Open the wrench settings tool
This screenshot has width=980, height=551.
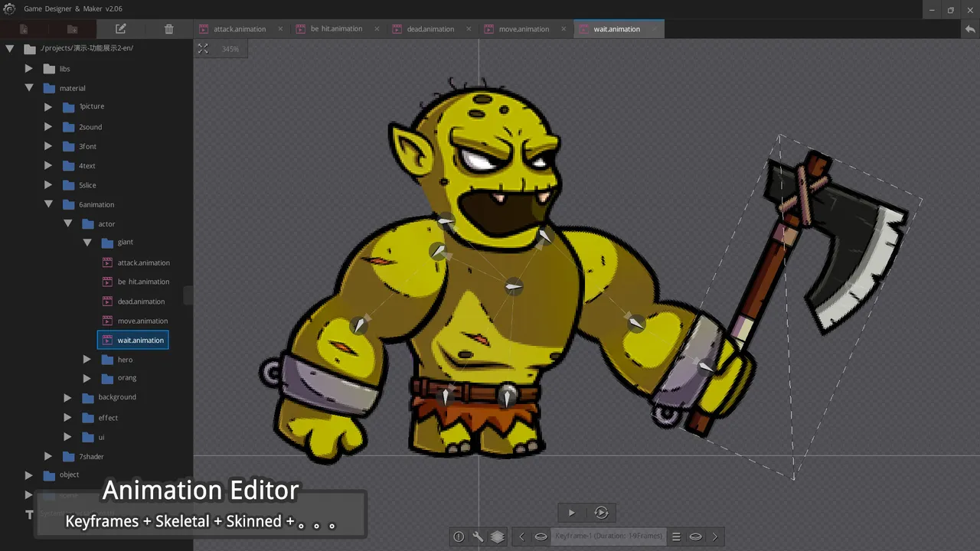pos(478,536)
